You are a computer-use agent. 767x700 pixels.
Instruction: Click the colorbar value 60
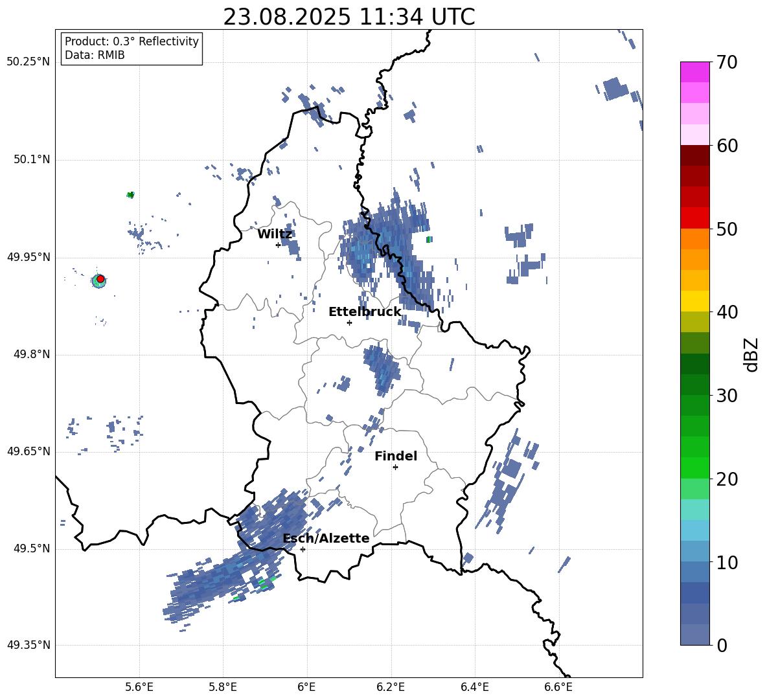pos(727,146)
